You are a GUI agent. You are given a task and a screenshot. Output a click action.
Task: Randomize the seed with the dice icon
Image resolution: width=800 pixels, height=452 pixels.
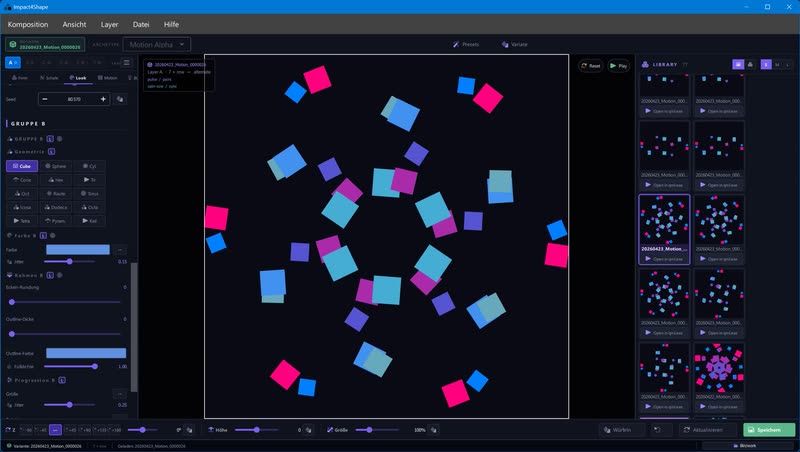[x=120, y=99]
